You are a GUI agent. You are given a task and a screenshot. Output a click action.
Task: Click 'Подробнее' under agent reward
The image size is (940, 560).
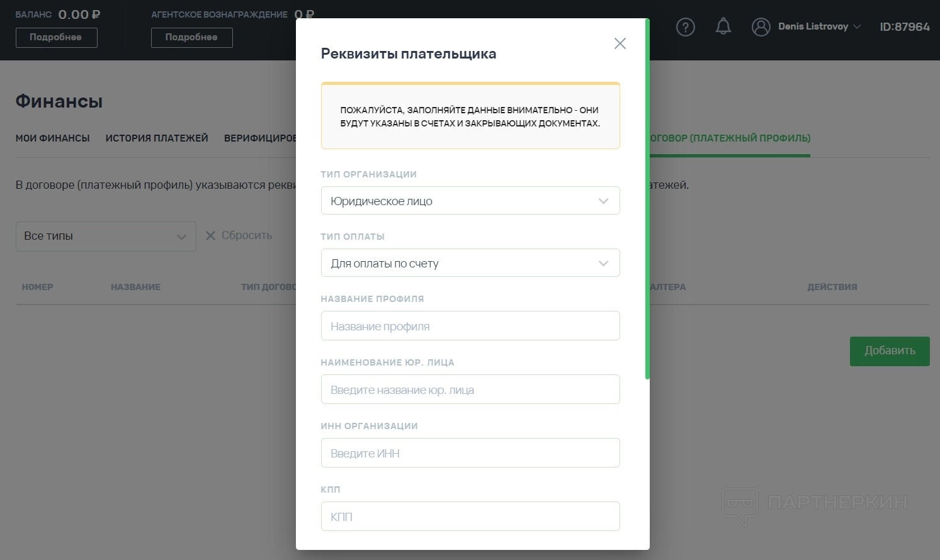point(191,38)
